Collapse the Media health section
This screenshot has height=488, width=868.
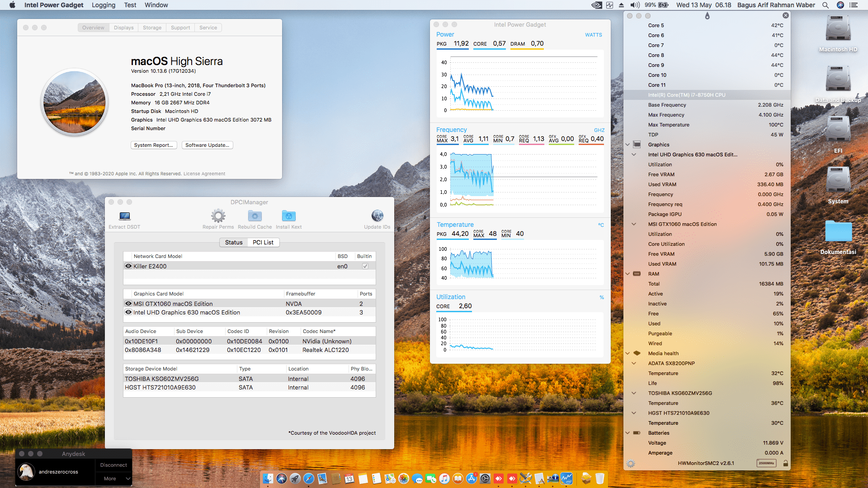tap(627, 353)
